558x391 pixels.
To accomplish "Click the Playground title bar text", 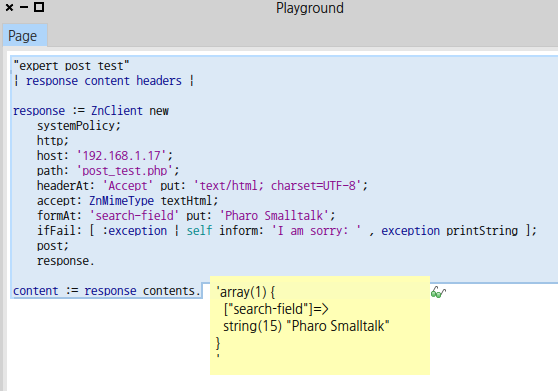I will 310,8.
